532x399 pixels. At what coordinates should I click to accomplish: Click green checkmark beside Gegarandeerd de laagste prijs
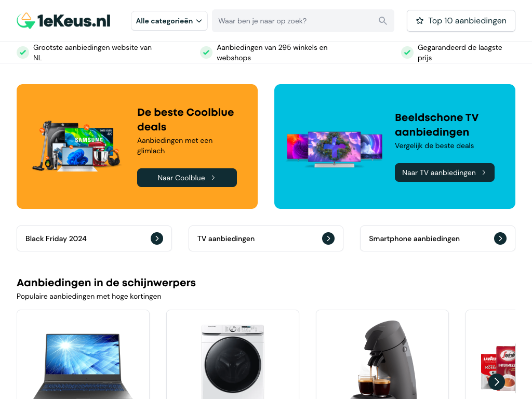(407, 52)
